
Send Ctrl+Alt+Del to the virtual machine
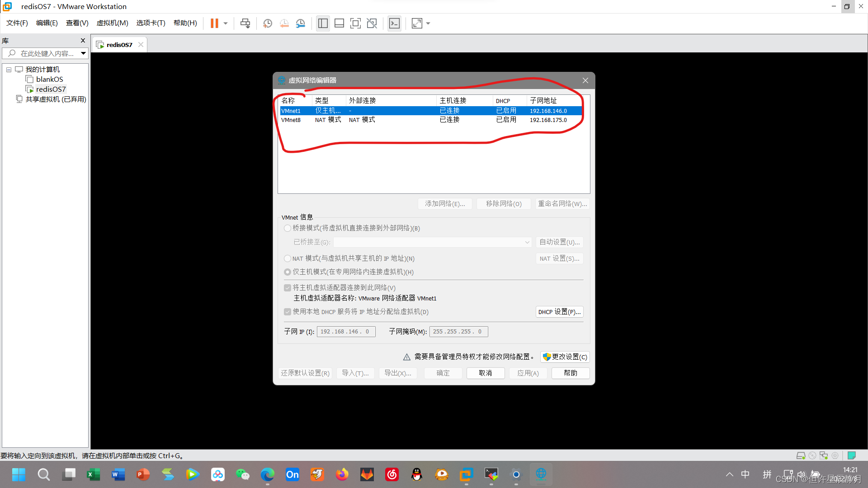[245, 23]
